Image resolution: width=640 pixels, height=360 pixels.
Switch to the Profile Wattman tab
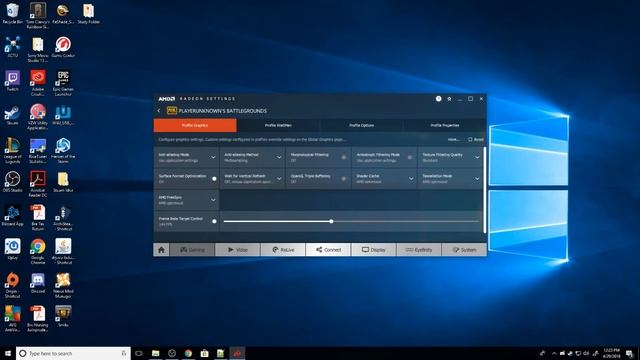[278, 125]
